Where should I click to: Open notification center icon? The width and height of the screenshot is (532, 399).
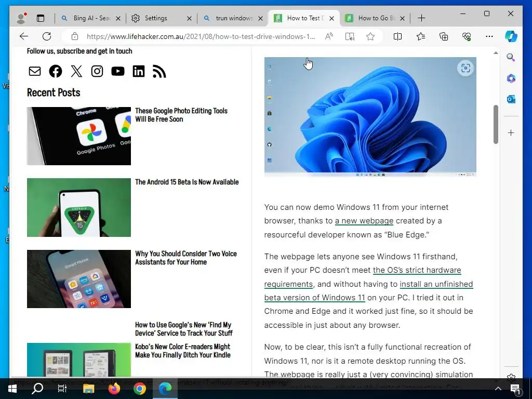coord(515,389)
